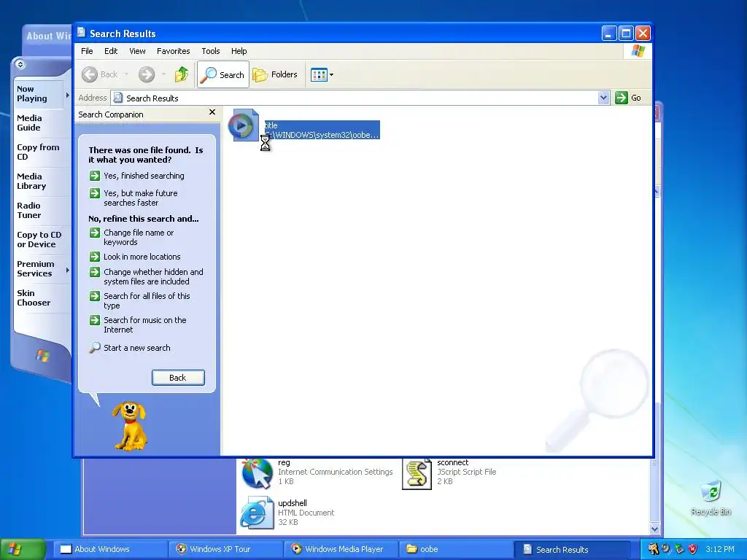Open the Tools menu
This screenshot has height=560, width=747.
coord(211,51)
